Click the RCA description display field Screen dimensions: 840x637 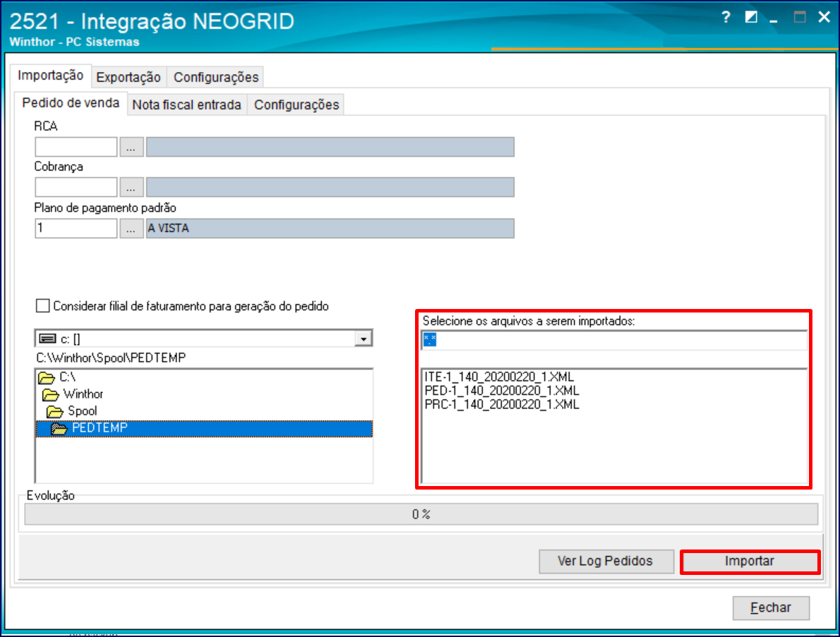[x=330, y=147]
